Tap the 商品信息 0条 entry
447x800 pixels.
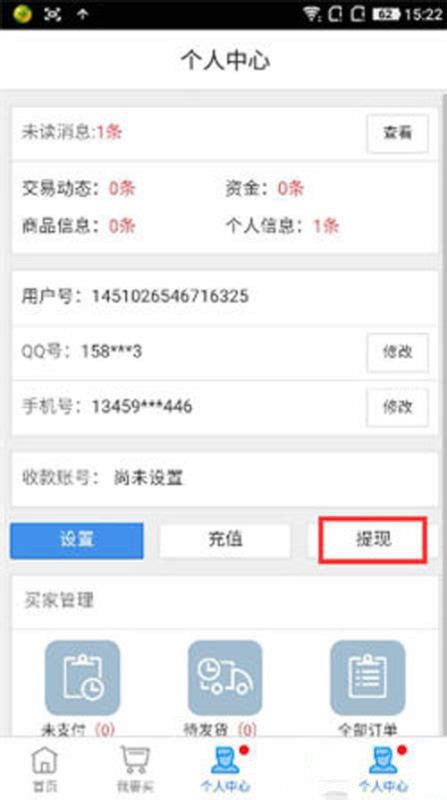pos(79,226)
